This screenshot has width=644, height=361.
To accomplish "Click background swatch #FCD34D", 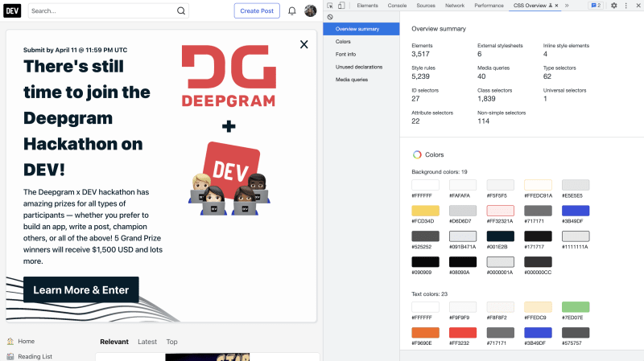I will point(425,211).
